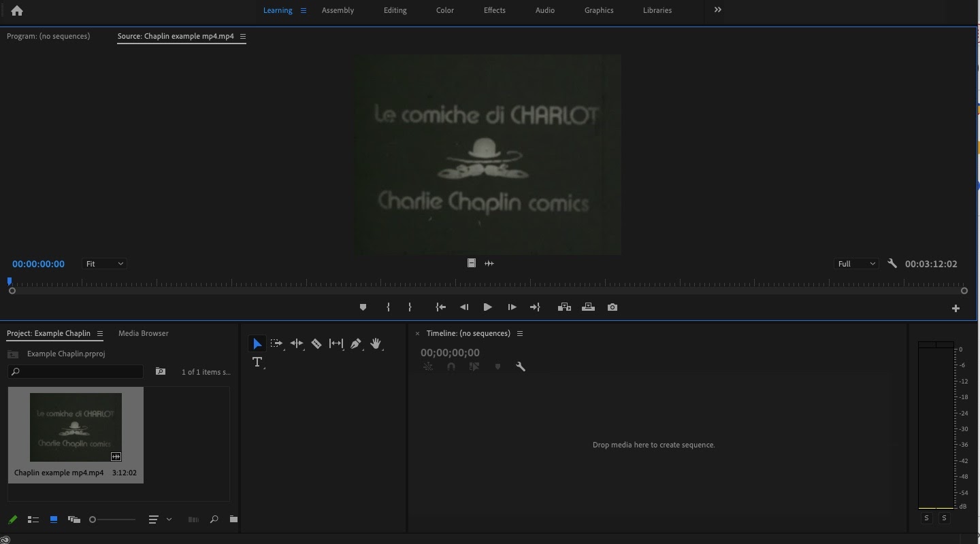
Task: Click the Overwrite edit button
Action: pos(589,307)
